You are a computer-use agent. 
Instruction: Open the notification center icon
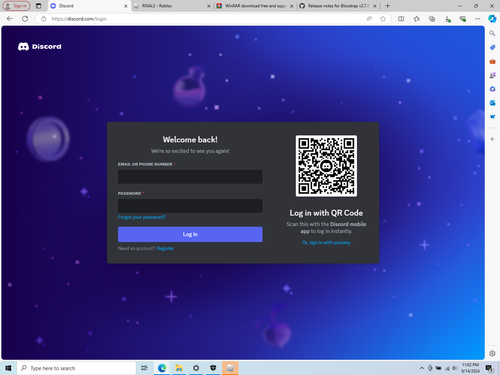click(489, 368)
